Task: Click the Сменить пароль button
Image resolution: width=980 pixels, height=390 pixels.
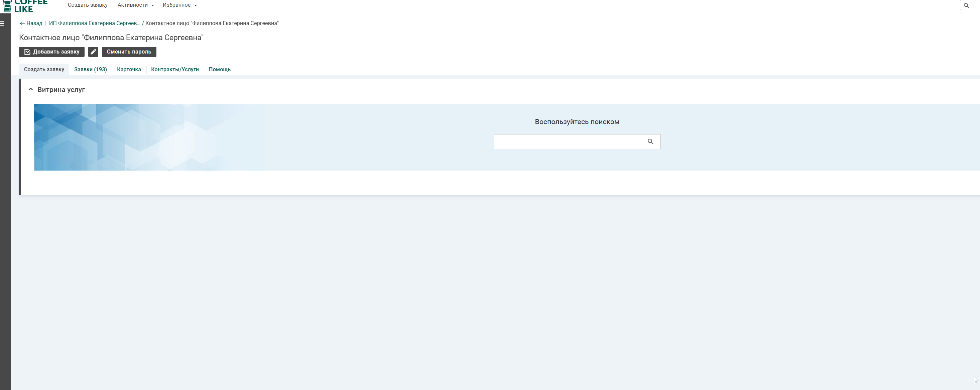Action: pyautogui.click(x=129, y=52)
